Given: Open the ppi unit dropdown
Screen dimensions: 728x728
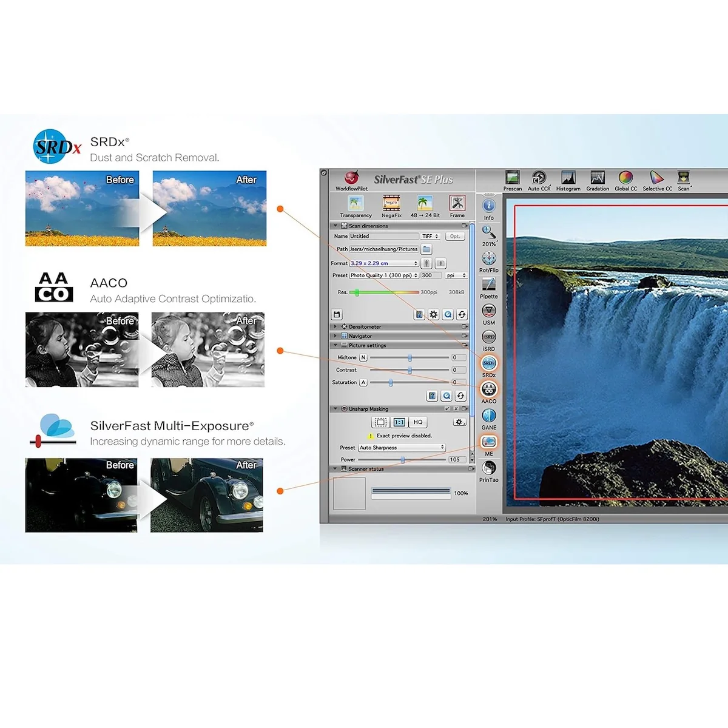Looking at the screenshot, I should (x=456, y=275).
